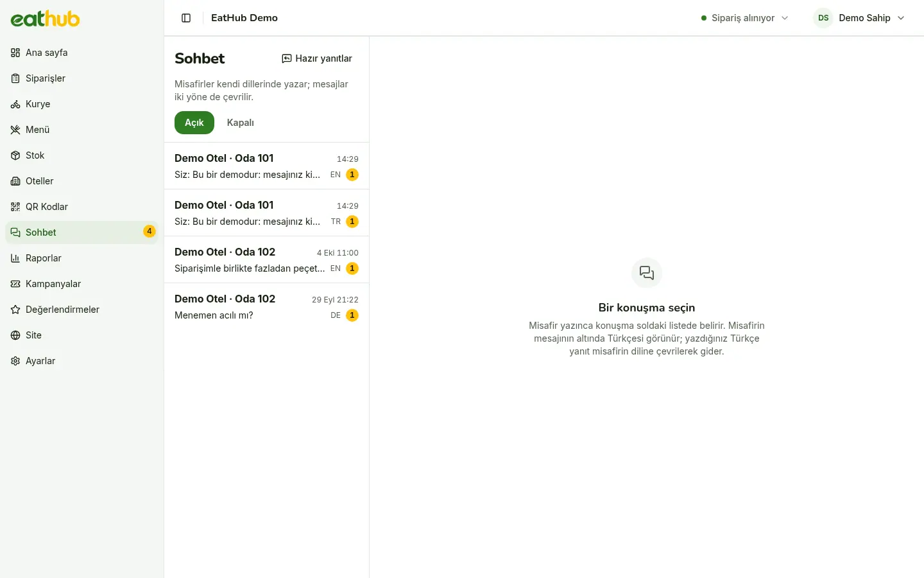The height and width of the screenshot is (578, 924).
Task: Click the Hazır yanıtlar message icon
Action: (287, 58)
